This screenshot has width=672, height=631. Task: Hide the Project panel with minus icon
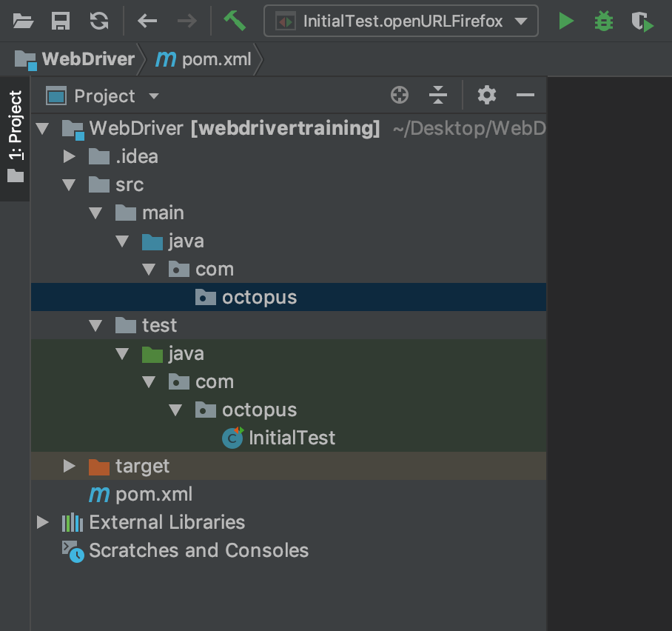tap(525, 96)
